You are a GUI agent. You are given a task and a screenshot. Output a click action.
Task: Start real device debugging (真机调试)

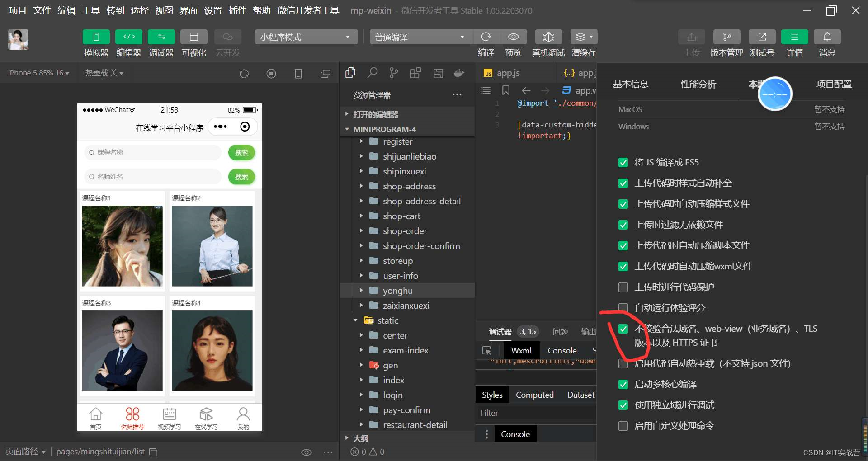click(x=548, y=37)
